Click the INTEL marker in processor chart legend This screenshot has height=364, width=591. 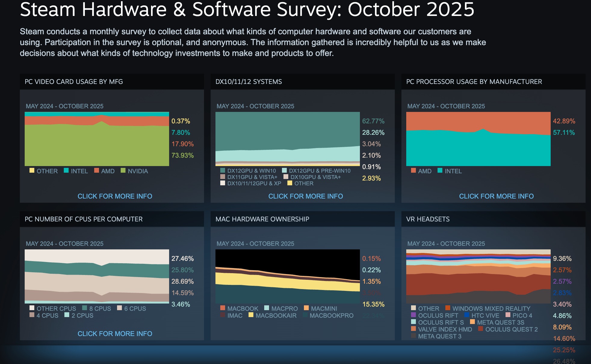click(x=441, y=171)
